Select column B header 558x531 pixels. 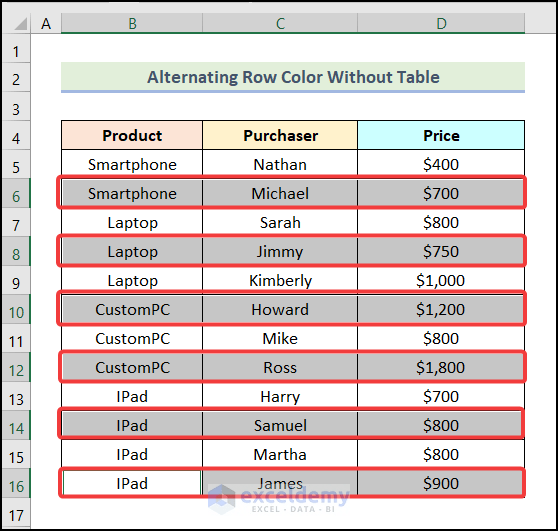(x=132, y=23)
